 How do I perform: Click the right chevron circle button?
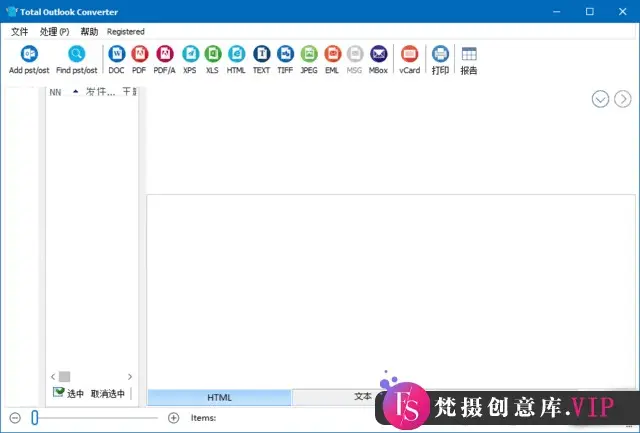coord(622,99)
